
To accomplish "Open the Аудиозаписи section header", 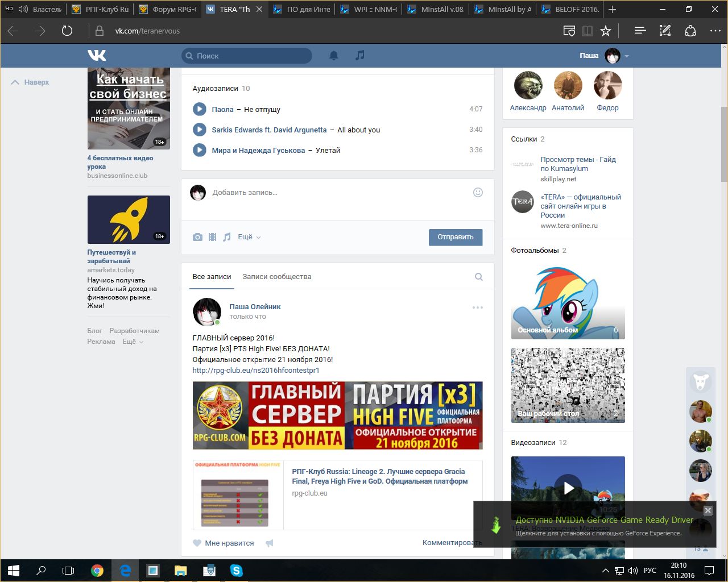I will coord(221,88).
